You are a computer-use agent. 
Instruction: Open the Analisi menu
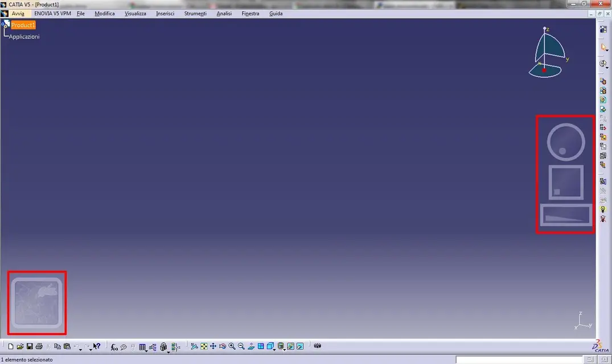pos(224,14)
